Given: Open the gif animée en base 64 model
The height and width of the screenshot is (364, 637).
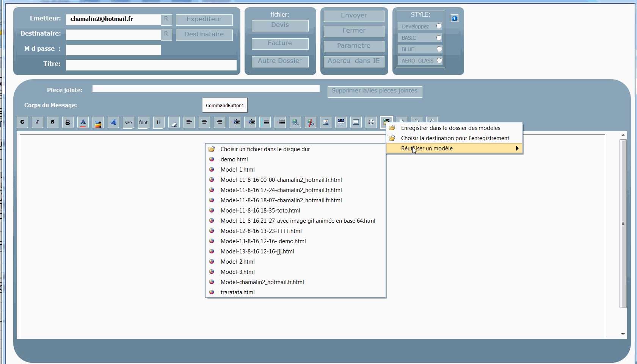Looking at the screenshot, I should [x=295, y=221].
